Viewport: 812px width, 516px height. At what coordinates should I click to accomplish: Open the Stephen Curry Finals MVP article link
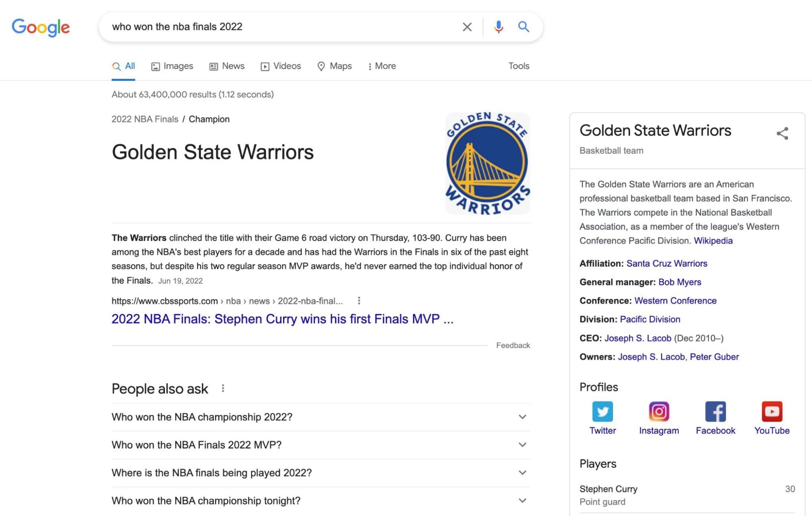[x=282, y=319]
